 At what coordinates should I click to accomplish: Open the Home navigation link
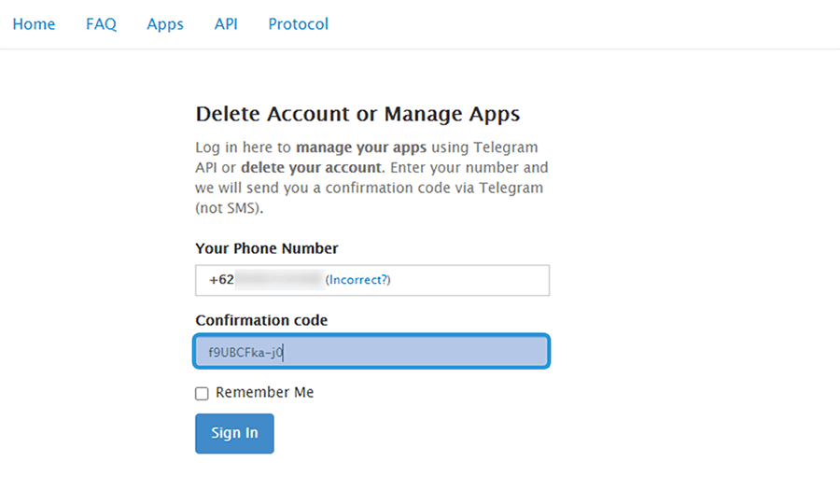34,24
